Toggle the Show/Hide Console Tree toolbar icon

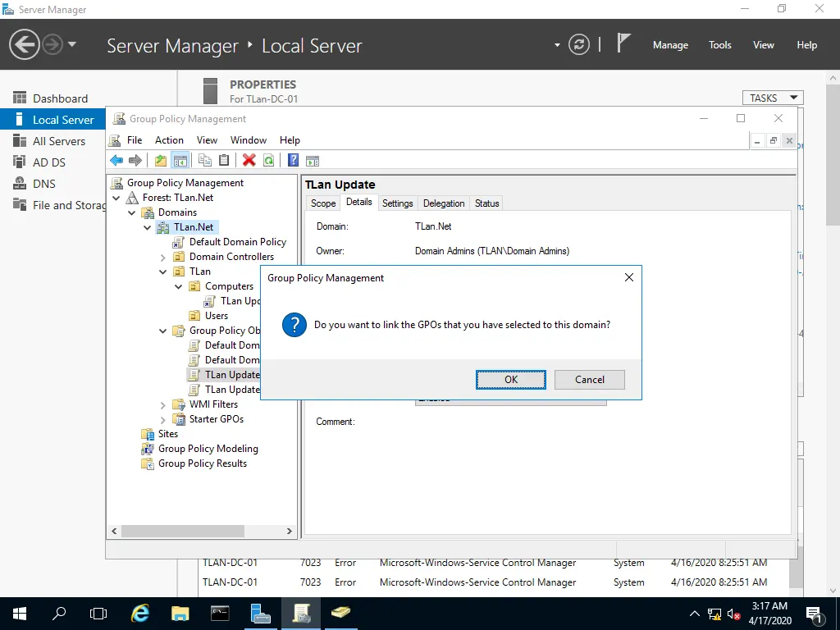(180, 160)
